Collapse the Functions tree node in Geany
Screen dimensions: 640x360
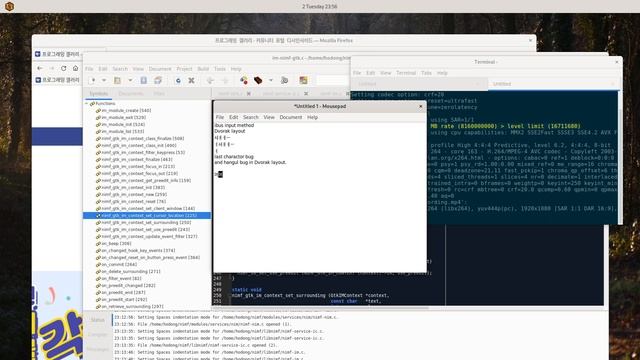[x=87, y=104]
